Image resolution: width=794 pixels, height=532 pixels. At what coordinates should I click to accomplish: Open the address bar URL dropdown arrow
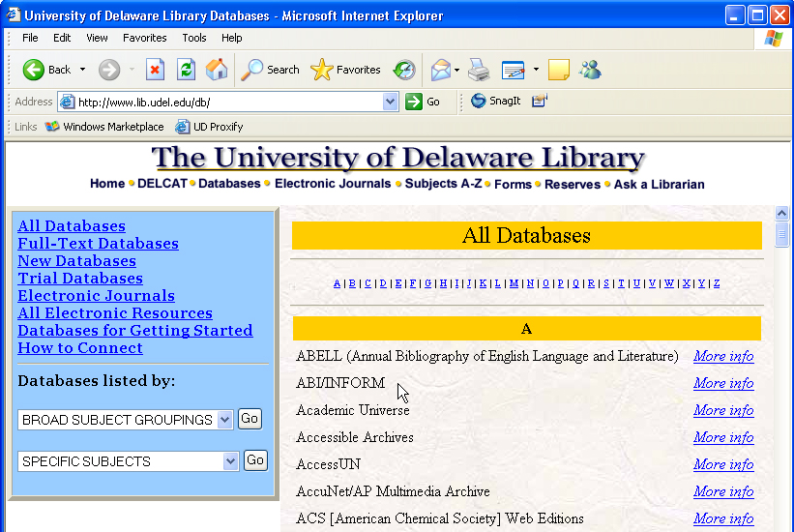tap(391, 102)
